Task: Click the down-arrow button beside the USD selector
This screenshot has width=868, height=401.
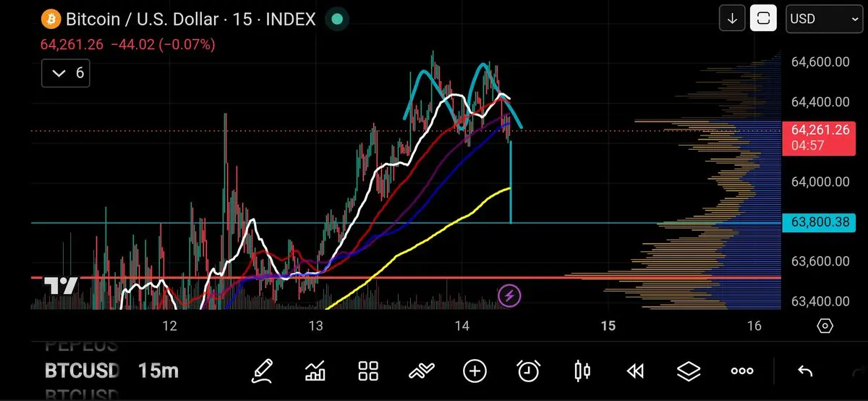Action: coord(732,19)
